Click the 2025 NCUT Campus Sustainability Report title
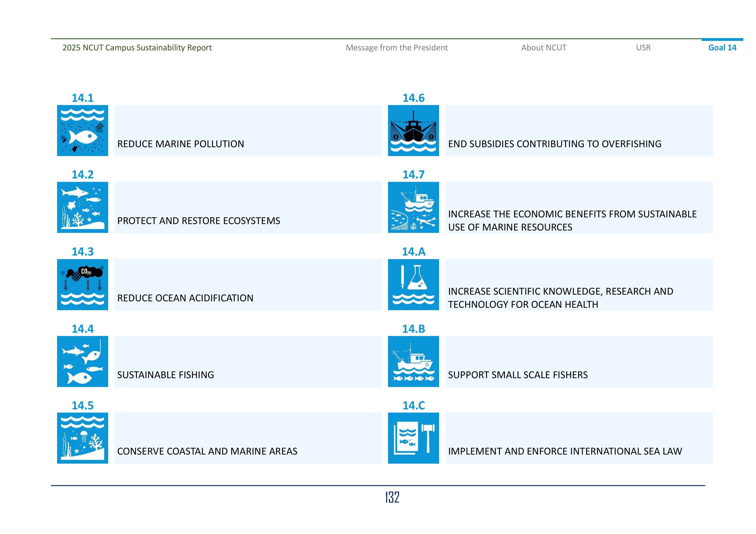This screenshot has height=534, width=756. pyautogui.click(x=137, y=48)
